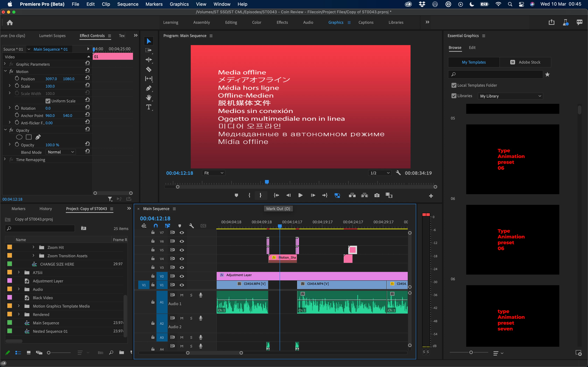Viewport: 588px width, 367px height.
Task: Open the Blend Mode dropdown
Action: point(61,152)
